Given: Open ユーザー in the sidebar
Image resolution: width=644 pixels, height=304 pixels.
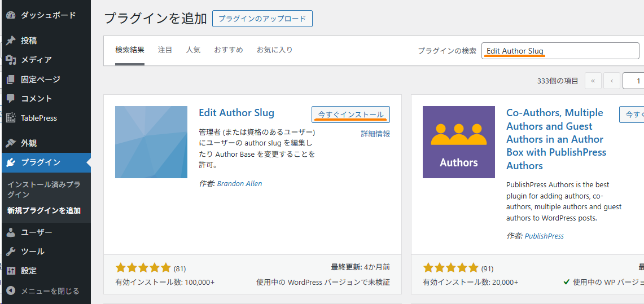Looking at the screenshot, I should tap(37, 232).
